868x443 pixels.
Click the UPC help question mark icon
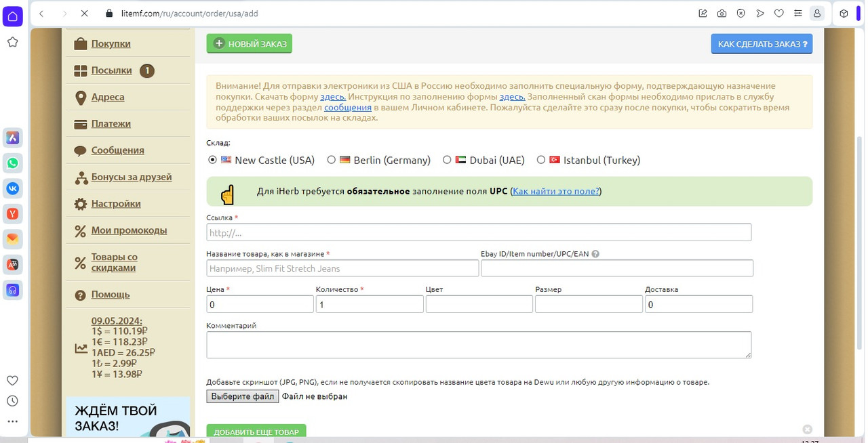click(x=595, y=254)
